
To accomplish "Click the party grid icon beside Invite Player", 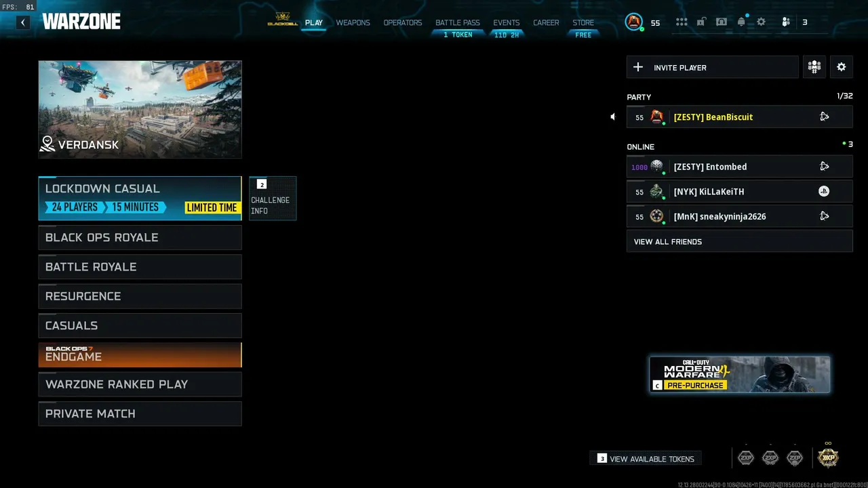I will (x=814, y=67).
